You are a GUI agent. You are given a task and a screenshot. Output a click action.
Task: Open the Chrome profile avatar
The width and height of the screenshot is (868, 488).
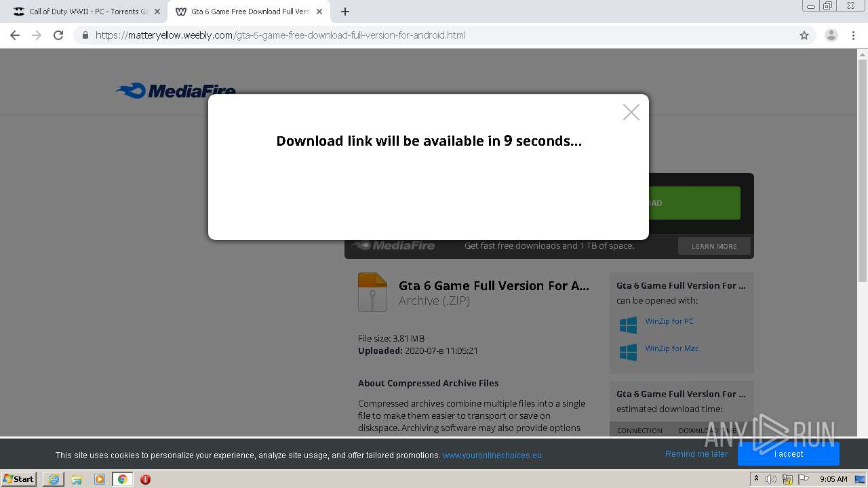[x=831, y=35]
